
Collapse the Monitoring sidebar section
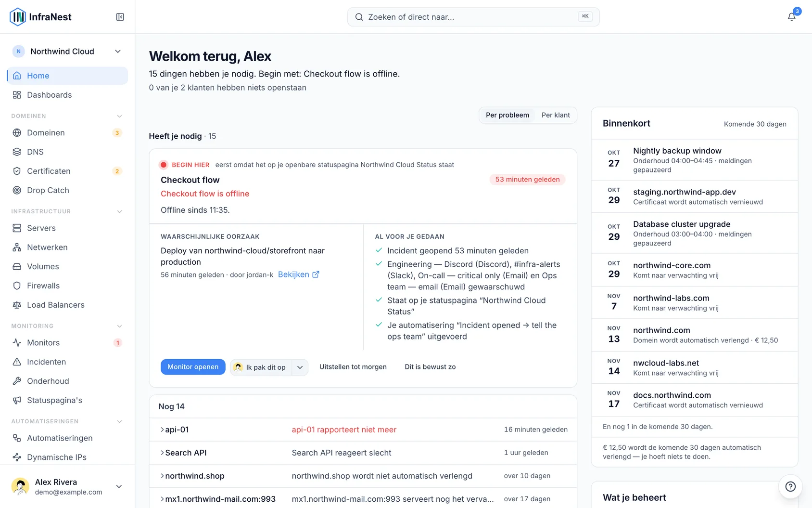[120, 326]
